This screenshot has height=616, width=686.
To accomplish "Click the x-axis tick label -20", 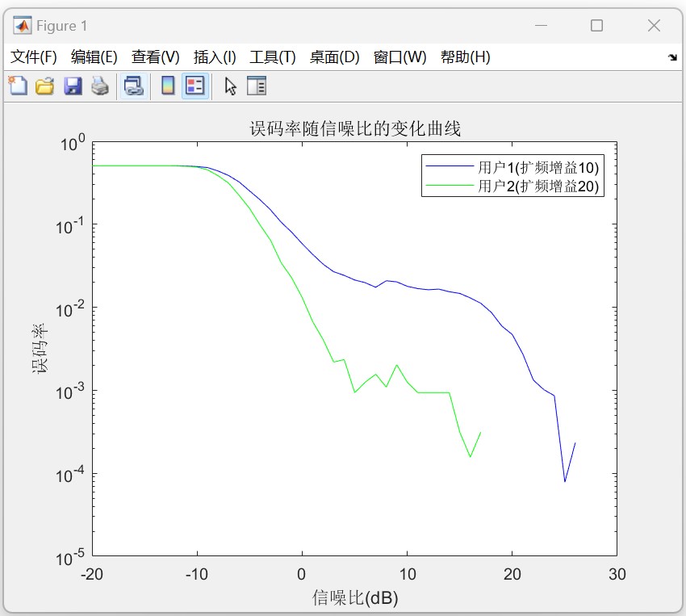I will [92, 574].
